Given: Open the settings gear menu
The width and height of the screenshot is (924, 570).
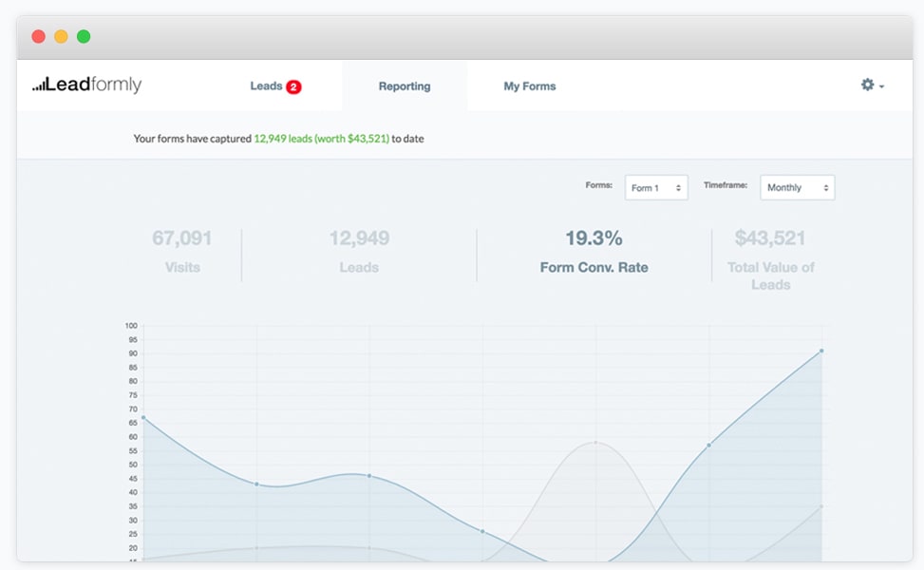Looking at the screenshot, I should coord(872,85).
